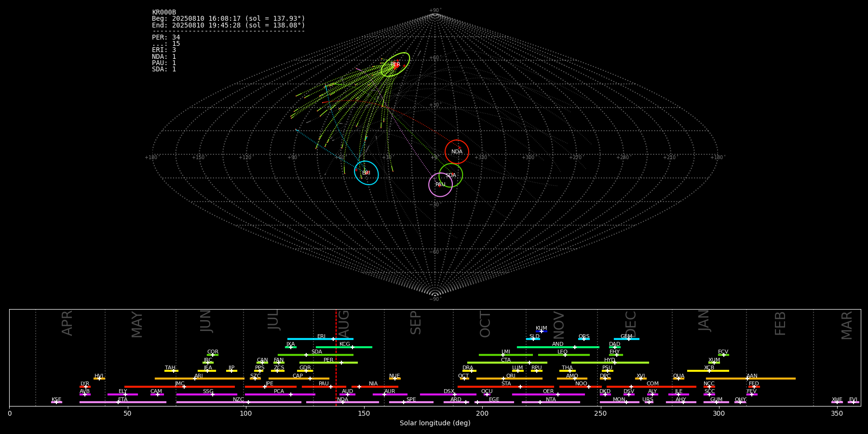The image size is (868, 434).
Task: Select the XHE bar at timeline end
Action: coord(837,402)
